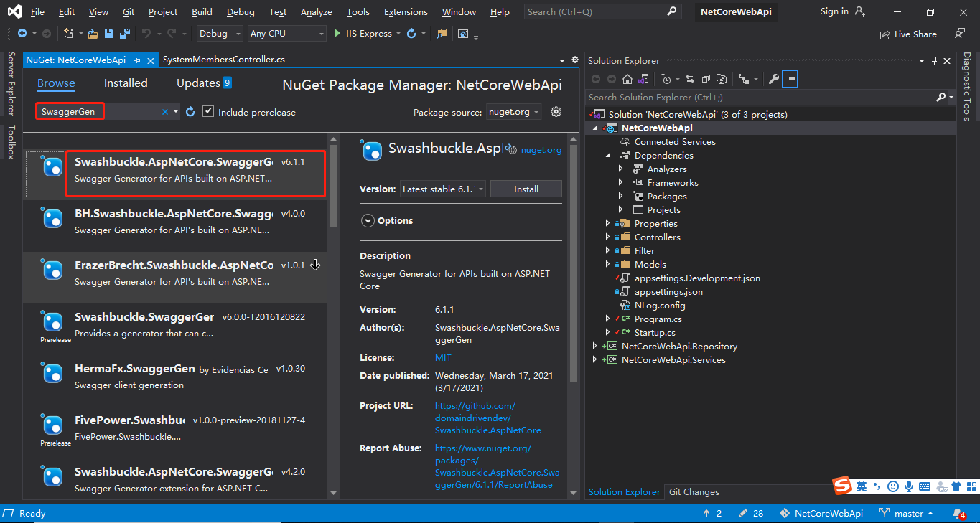Open NuGet package source settings gear
Screen dimensions: 980x523
point(556,112)
